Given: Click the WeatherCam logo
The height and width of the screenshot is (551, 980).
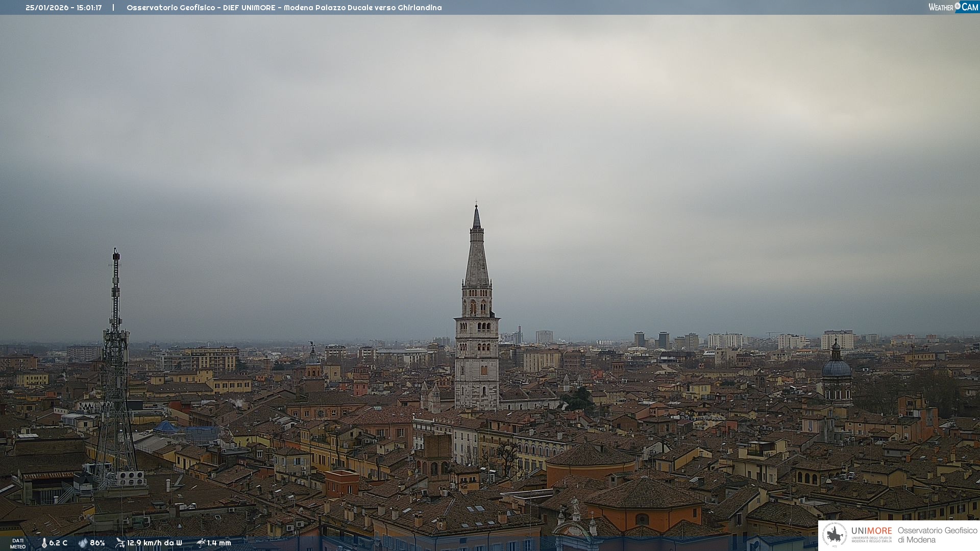Looking at the screenshot, I should (x=953, y=7).
